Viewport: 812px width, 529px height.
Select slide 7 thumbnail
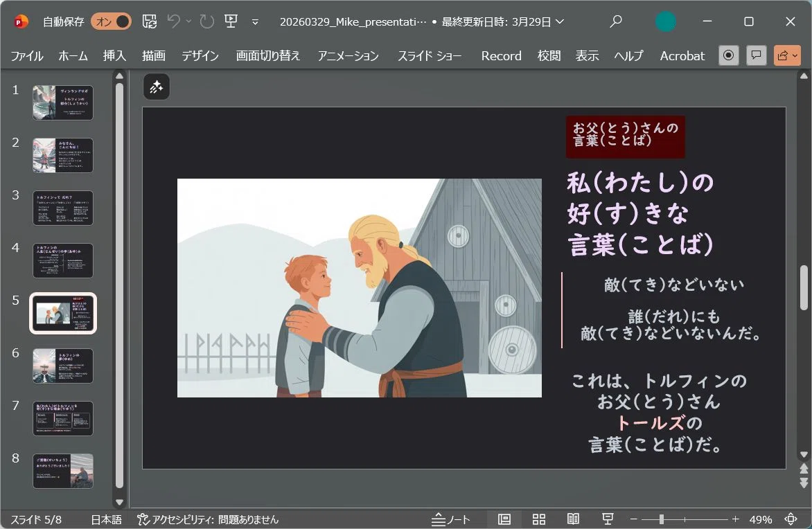[x=62, y=418]
